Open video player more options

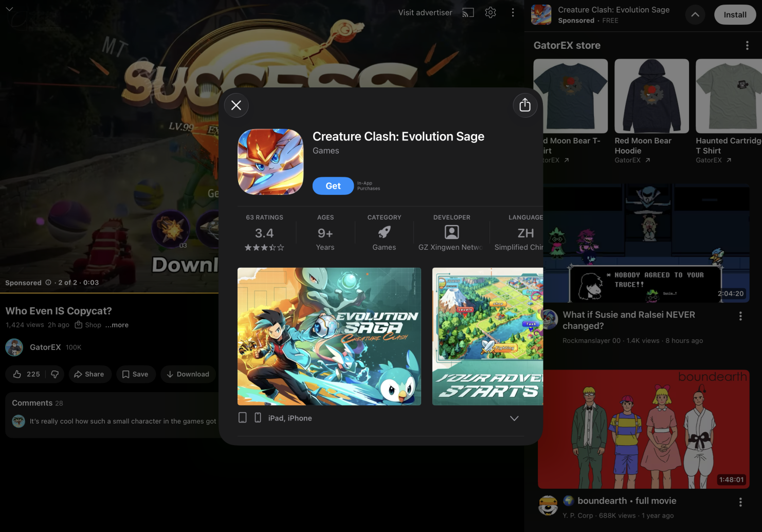[513, 12]
